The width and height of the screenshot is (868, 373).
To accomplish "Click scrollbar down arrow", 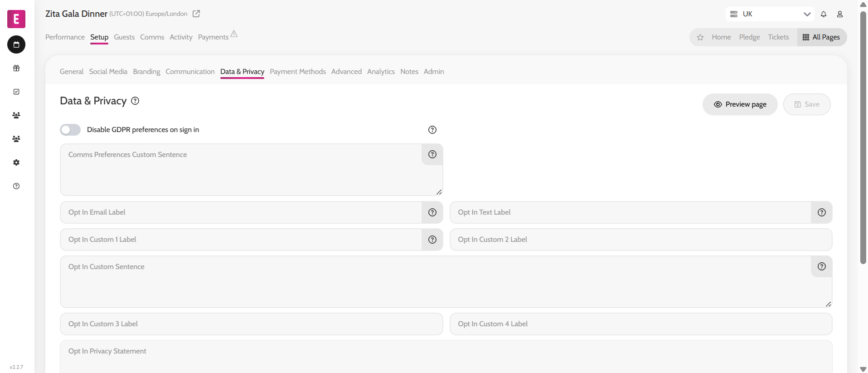I will [863, 369].
